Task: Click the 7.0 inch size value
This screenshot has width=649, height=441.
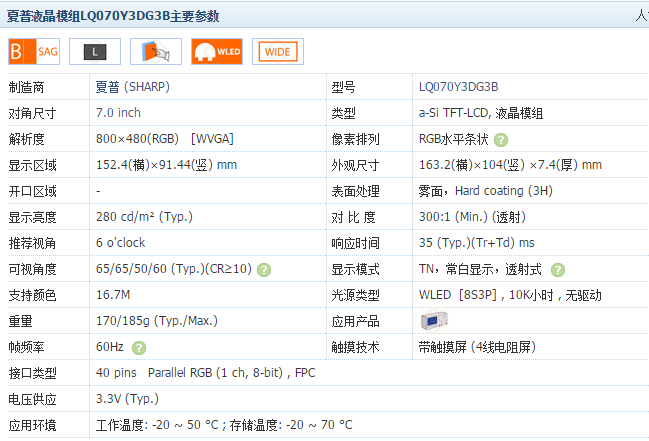Action: (x=118, y=113)
